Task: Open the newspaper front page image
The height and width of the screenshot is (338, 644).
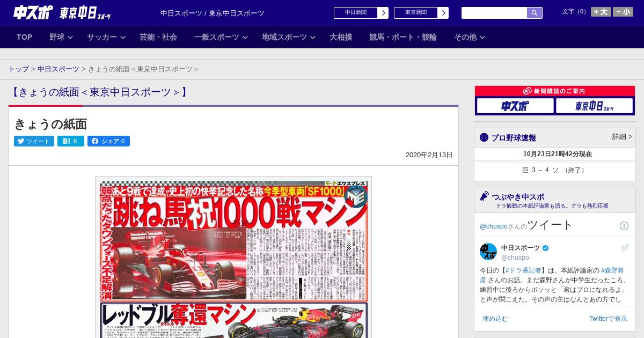Action: coord(233,258)
